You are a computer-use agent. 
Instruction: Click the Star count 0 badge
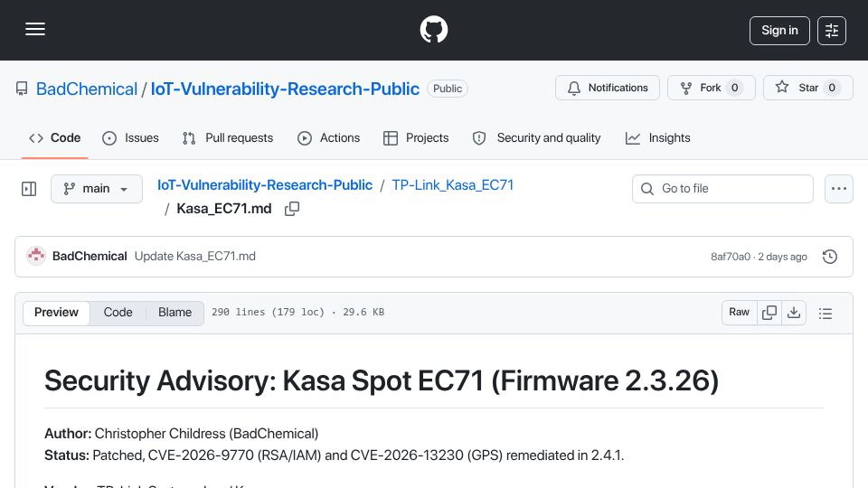(832, 88)
